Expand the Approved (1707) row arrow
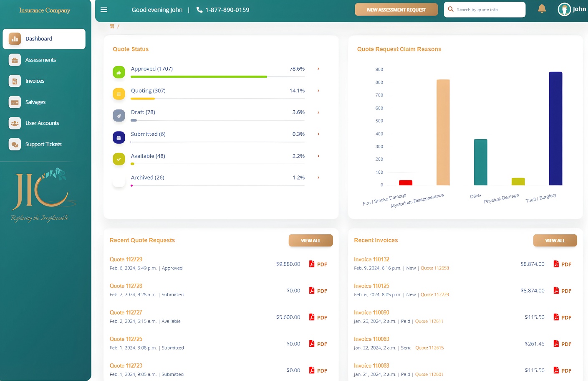The height and width of the screenshot is (381, 588). [318, 69]
